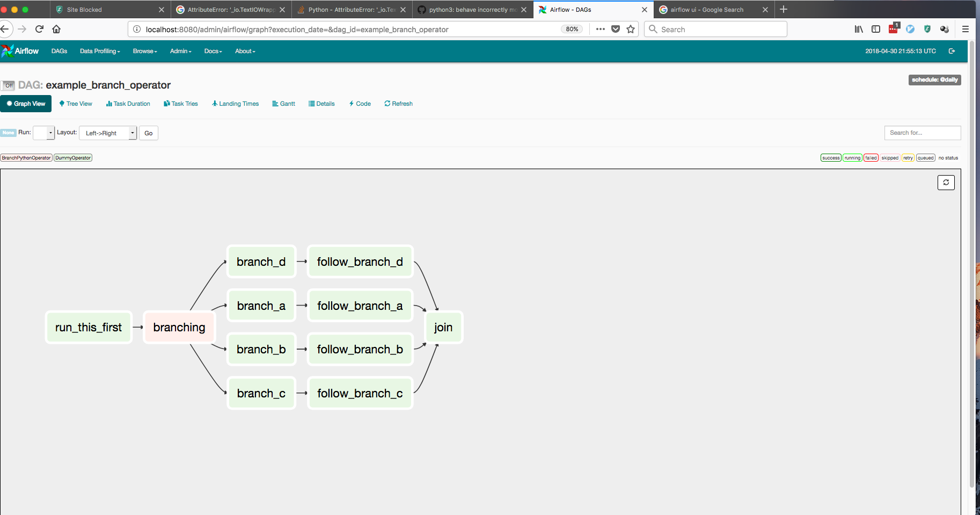Switch to Tree View
This screenshot has width=980, height=515.
click(75, 104)
